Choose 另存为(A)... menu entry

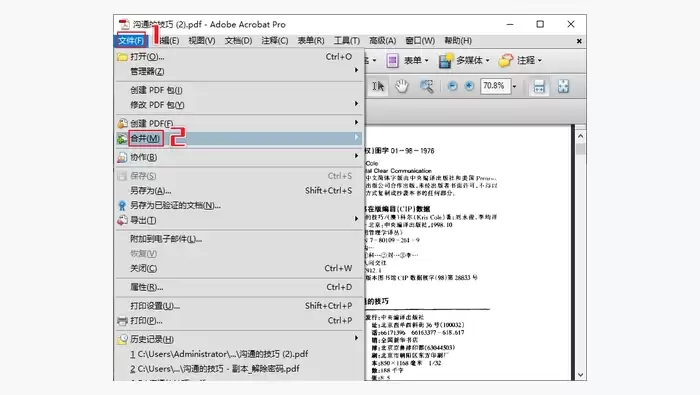tap(240, 191)
